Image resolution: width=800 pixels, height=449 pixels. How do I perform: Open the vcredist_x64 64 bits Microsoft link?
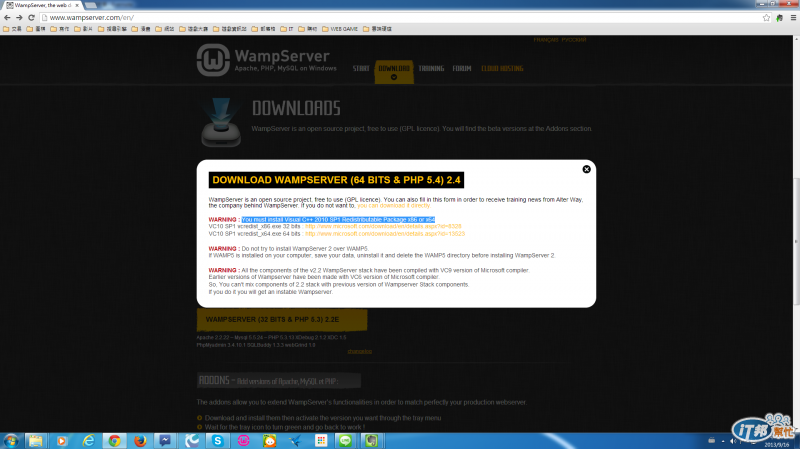click(x=385, y=234)
